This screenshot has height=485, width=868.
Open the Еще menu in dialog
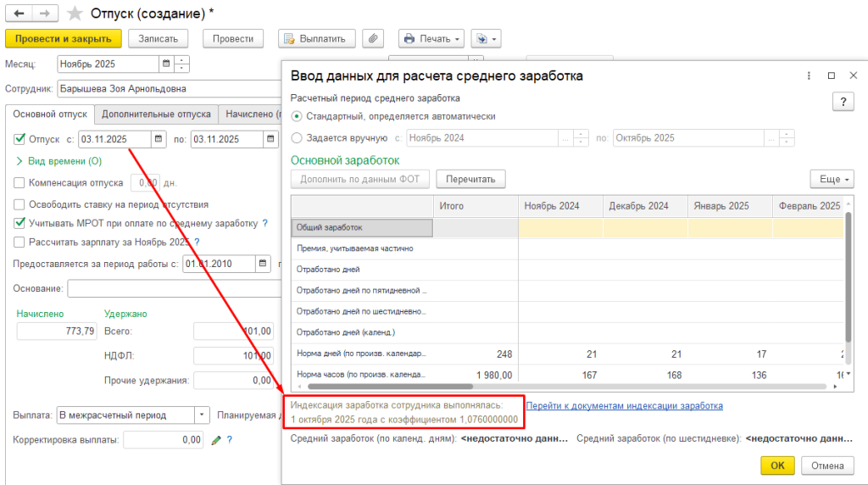click(832, 180)
